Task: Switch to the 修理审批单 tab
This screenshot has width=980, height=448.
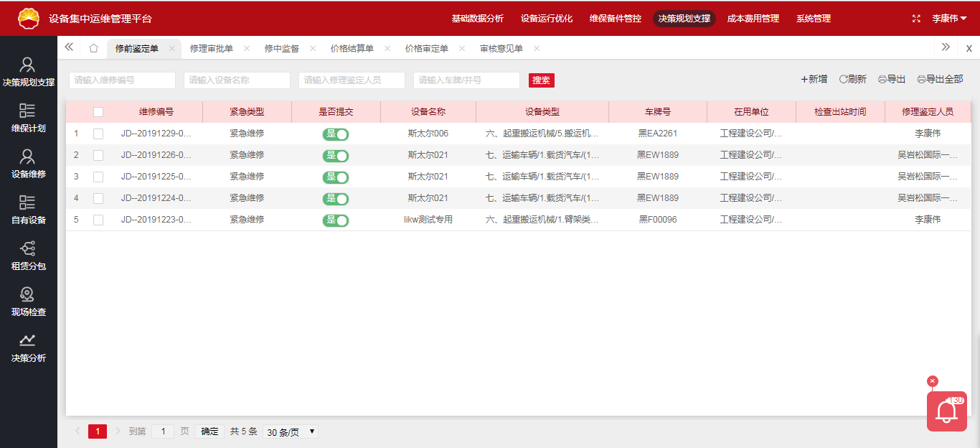Action: pos(211,48)
